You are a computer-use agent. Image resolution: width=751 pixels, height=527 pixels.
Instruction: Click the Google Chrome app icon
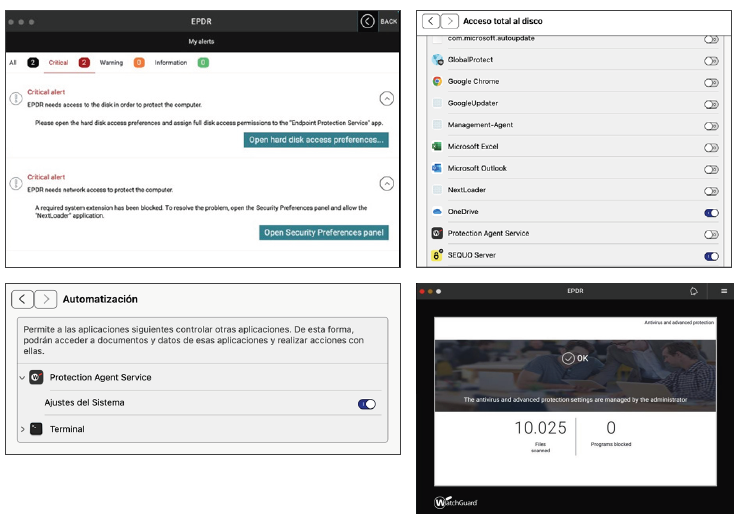tap(437, 81)
